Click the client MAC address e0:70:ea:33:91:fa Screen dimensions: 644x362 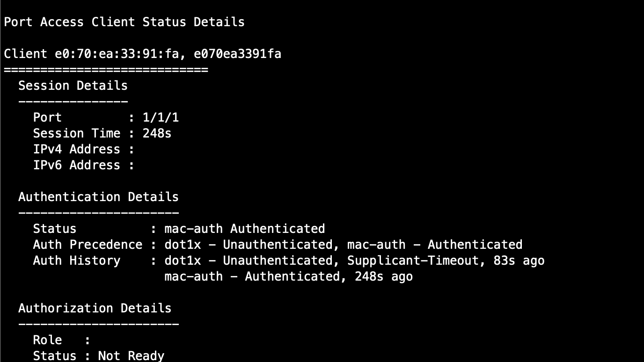click(117, 54)
